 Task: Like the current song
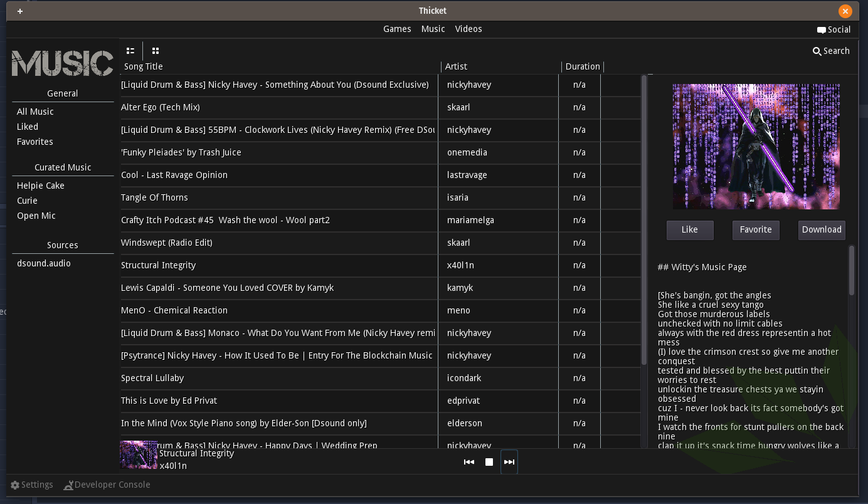(689, 229)
